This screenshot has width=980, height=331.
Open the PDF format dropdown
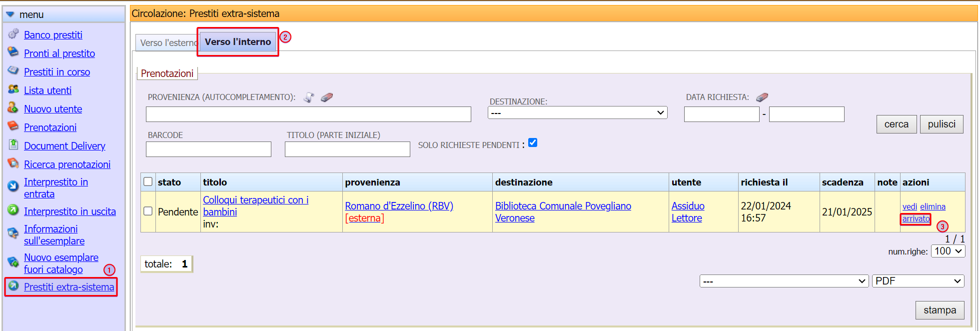click(x=918, y=281)
